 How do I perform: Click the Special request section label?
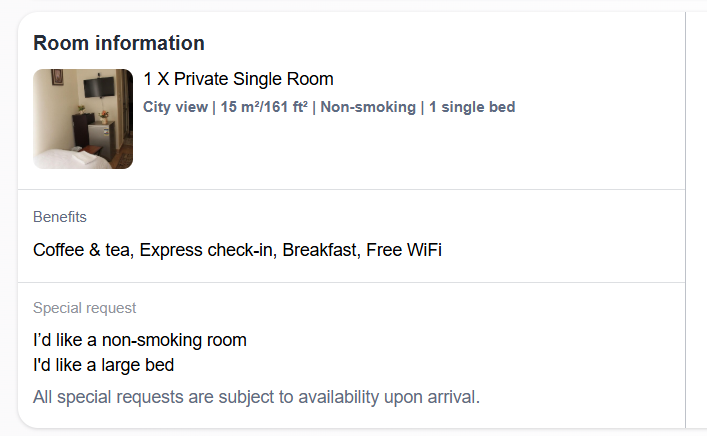click(x=84, y=308)
